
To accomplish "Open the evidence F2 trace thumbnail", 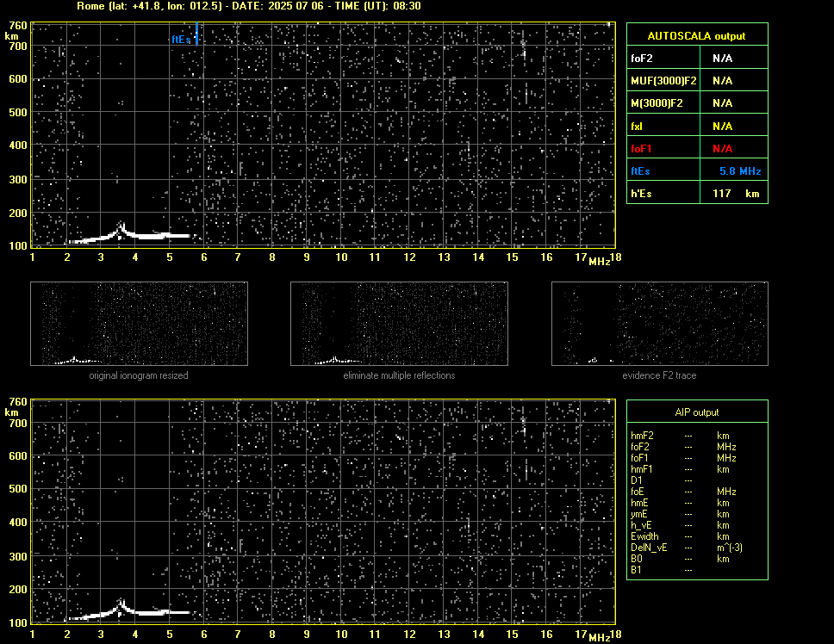I will 660,324.
